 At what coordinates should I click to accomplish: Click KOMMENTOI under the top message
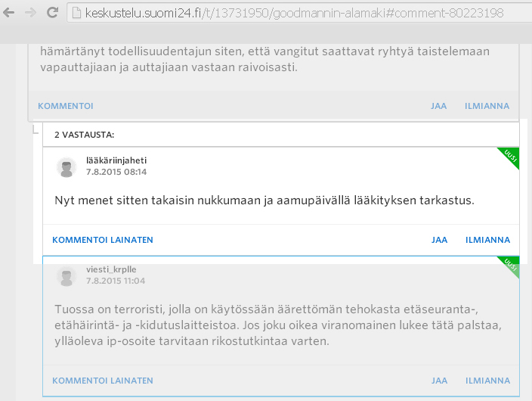[66, 106]
